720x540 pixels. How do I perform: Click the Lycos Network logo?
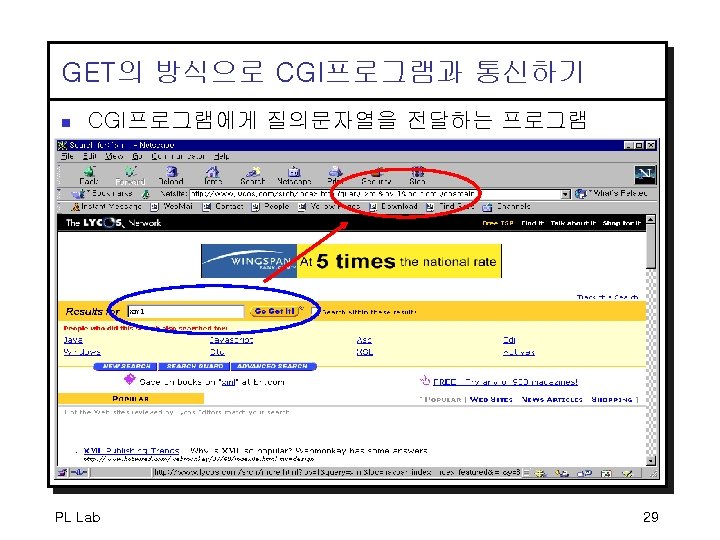click(x=113, y=223)
